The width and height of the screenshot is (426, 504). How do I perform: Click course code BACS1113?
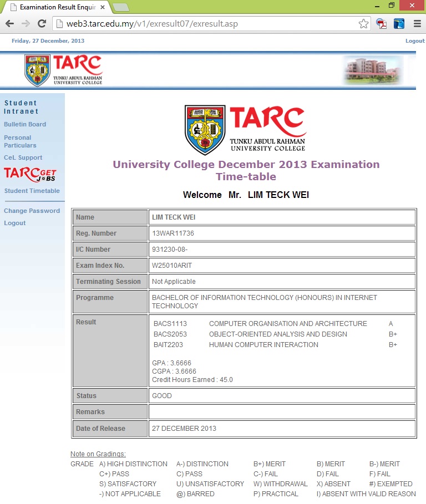click(170, 324)
